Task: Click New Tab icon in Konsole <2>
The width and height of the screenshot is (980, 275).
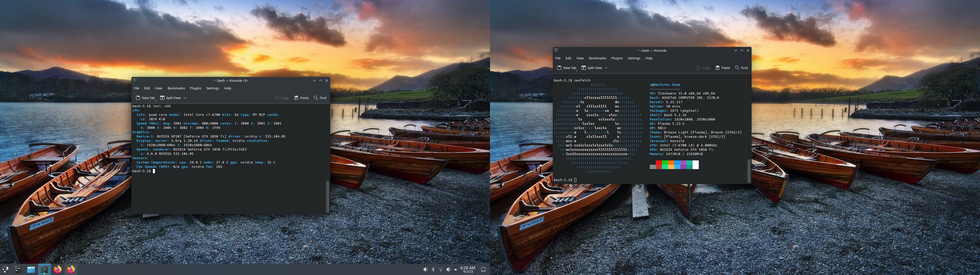Action: (138, 98)
